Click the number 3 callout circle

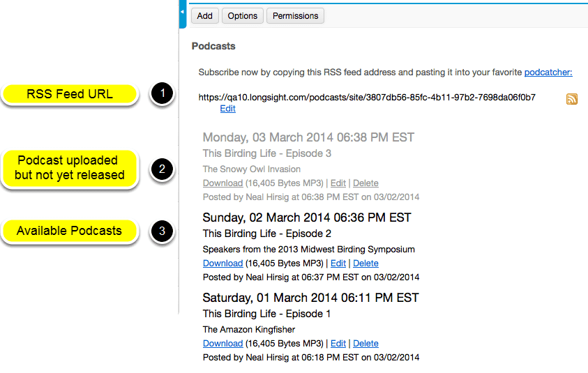coord(162,231)
